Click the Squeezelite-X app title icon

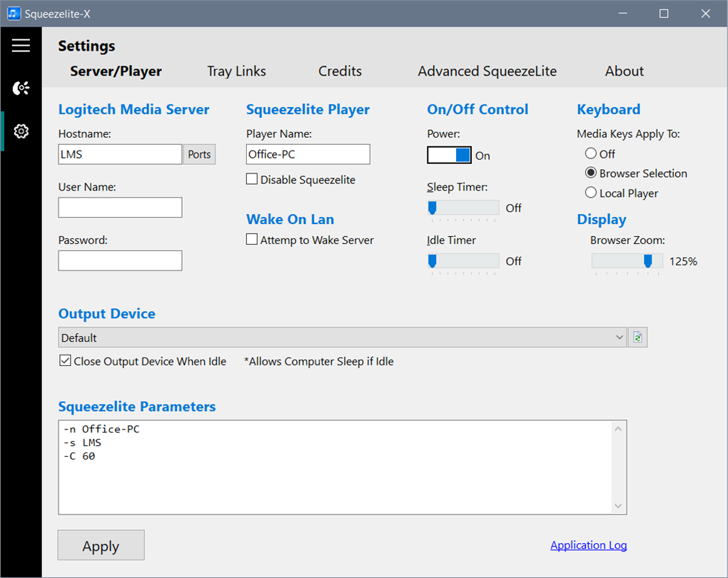pos(14,14)
